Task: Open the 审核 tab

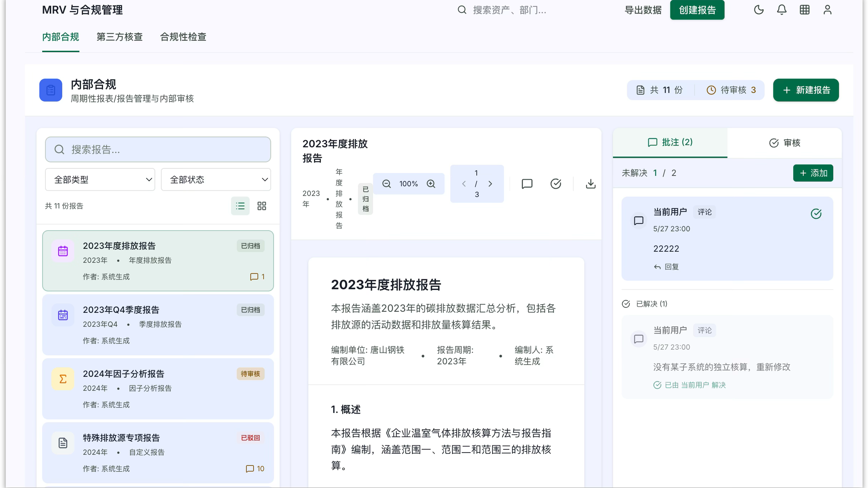Action: click(x=785, y=143)
